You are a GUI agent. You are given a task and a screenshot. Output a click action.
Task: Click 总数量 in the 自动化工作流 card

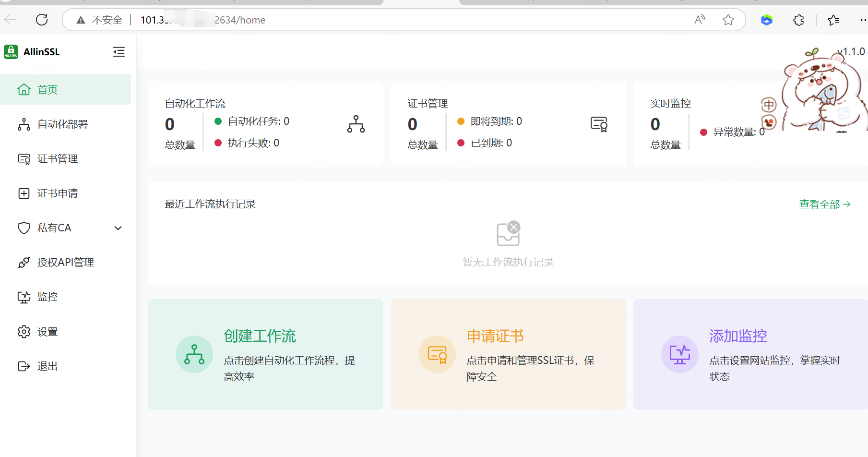(180, 144)
